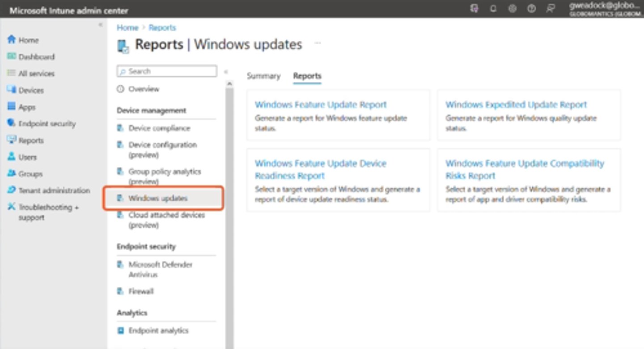
Task: Open the Copilot icon in header
Action: point(475,9)
